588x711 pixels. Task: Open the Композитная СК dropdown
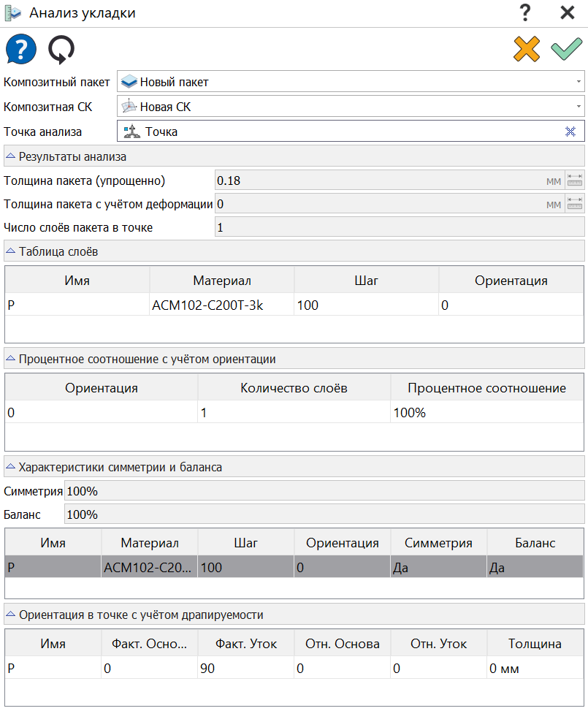351,107
